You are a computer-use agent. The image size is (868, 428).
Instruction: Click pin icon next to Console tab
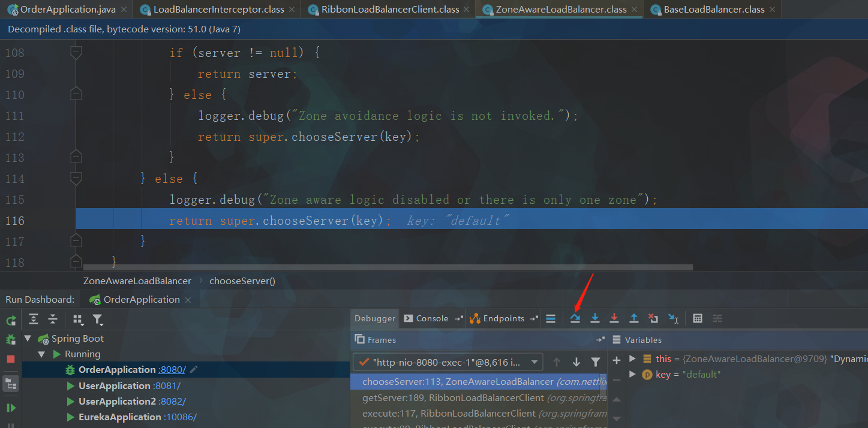(459, 318)
